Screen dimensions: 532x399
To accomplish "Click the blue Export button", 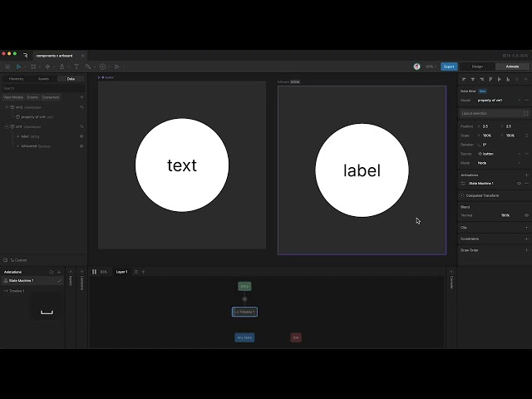I will 449,66.
